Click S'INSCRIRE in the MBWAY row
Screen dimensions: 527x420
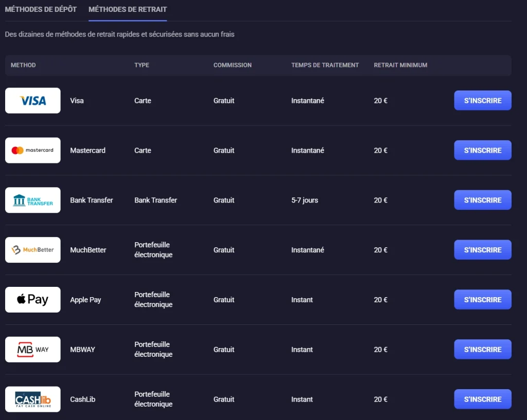[x=483, y=350]
